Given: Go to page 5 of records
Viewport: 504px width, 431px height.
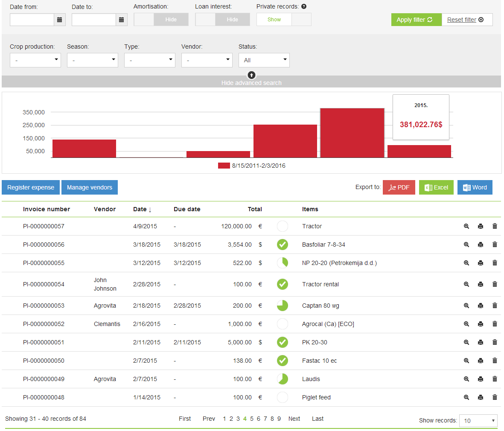Looking at the screenshot, I should (252, 419).
